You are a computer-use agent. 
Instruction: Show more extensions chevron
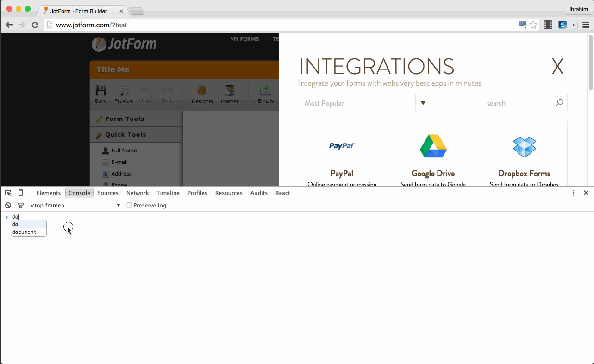point(575,25)
